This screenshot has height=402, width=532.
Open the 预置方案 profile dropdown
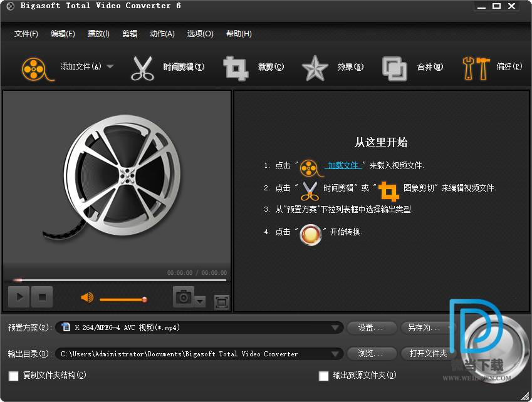pyautogui.click(x=199, y=327)
